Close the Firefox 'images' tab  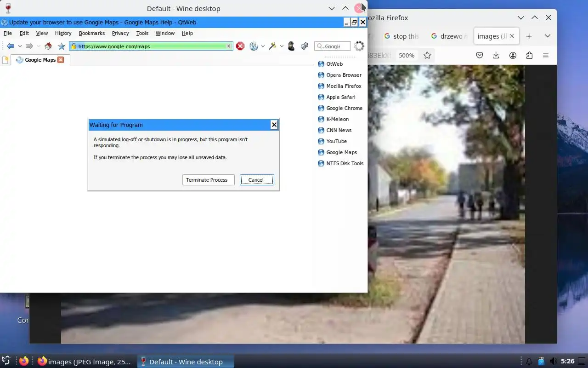click(x=512, y=36)
